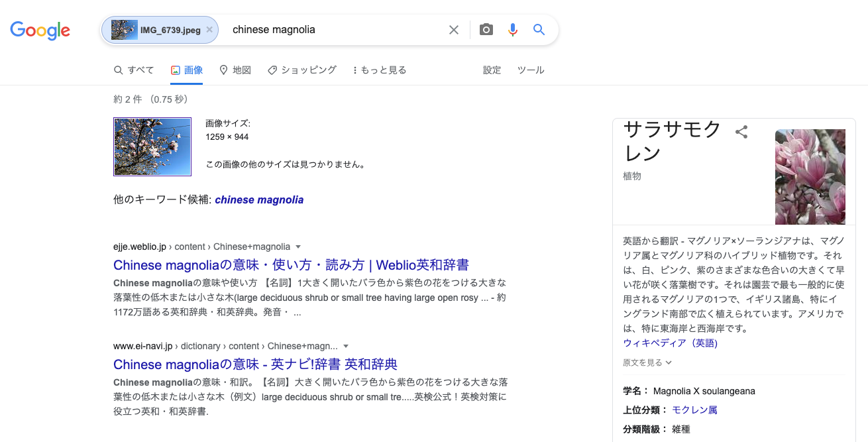Open the Weblio英和辞書 result link
The width and height of the screenshot is (868, 442).
[x=291, y=265]
